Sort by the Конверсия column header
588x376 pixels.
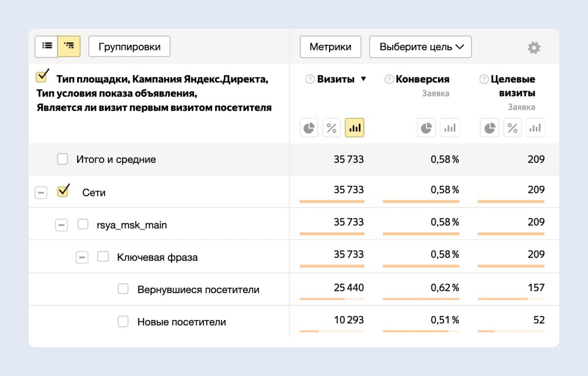click(422, 79)
